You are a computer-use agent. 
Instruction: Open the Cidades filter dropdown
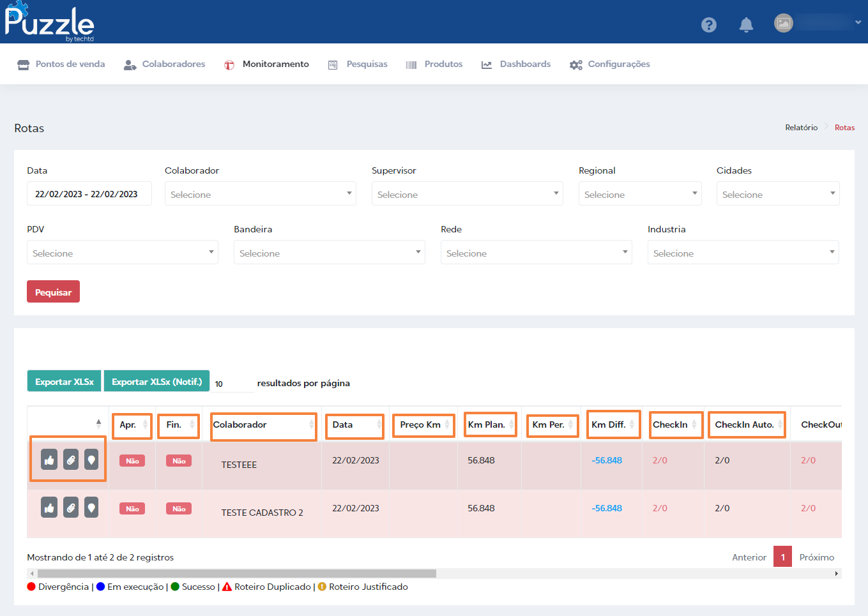click(x=778, y=193)
